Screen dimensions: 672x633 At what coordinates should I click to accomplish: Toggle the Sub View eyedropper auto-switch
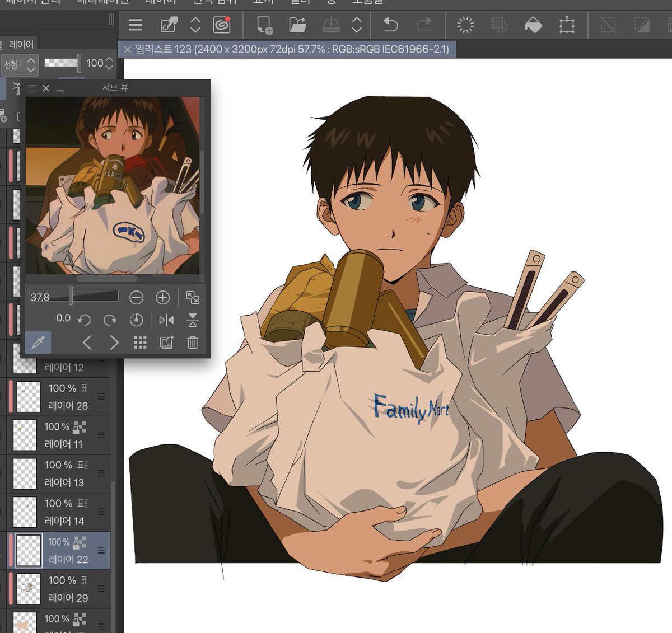coord(38,342)
